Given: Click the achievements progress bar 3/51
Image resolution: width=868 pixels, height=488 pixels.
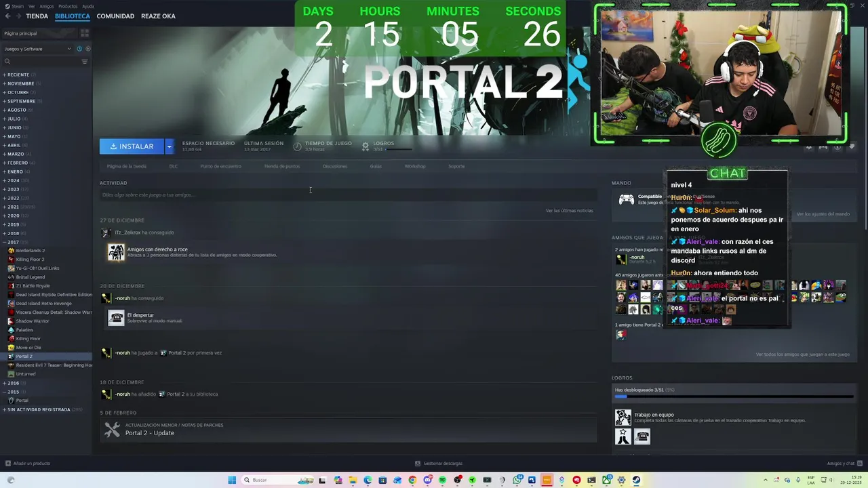Looking at the screenshot, I should tap(734, 397).
